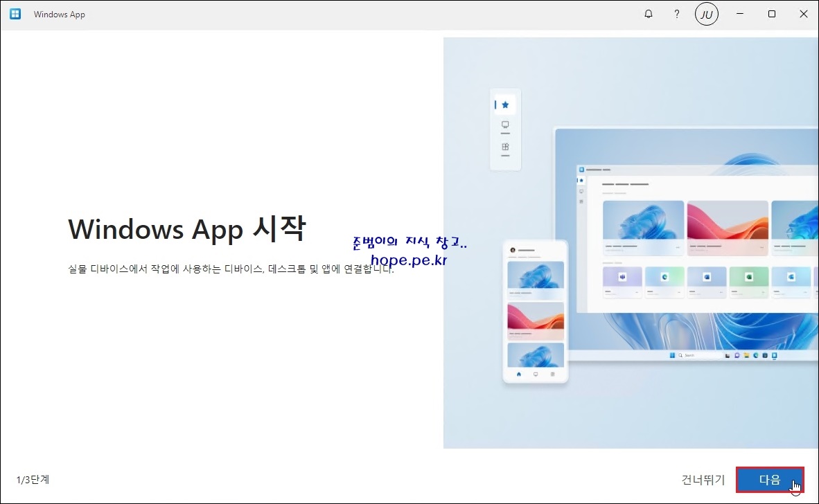
Task: Open the notifications bell
Action: click(x=648, y=14)
